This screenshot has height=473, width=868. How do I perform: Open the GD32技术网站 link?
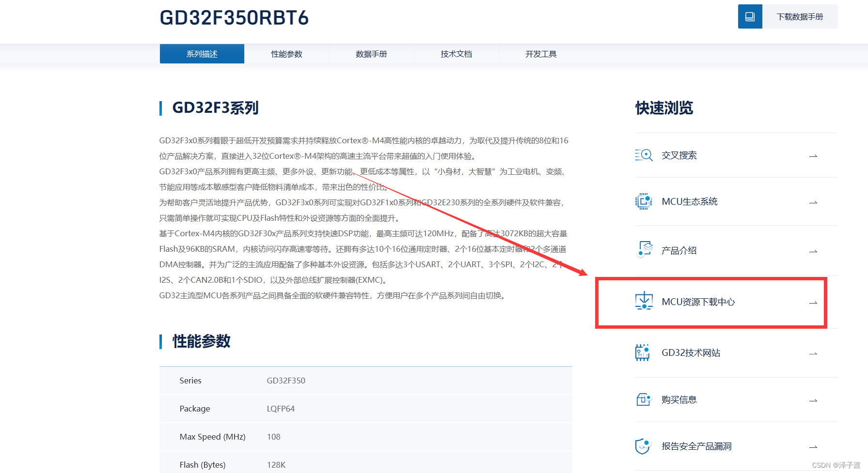pos(691,352)
